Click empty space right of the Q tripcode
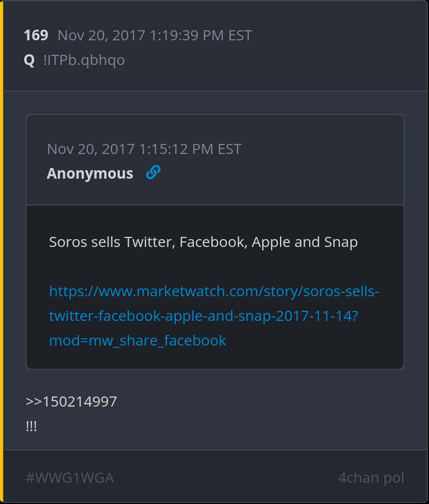Screen dimensions: 429x504 point(269,60)
